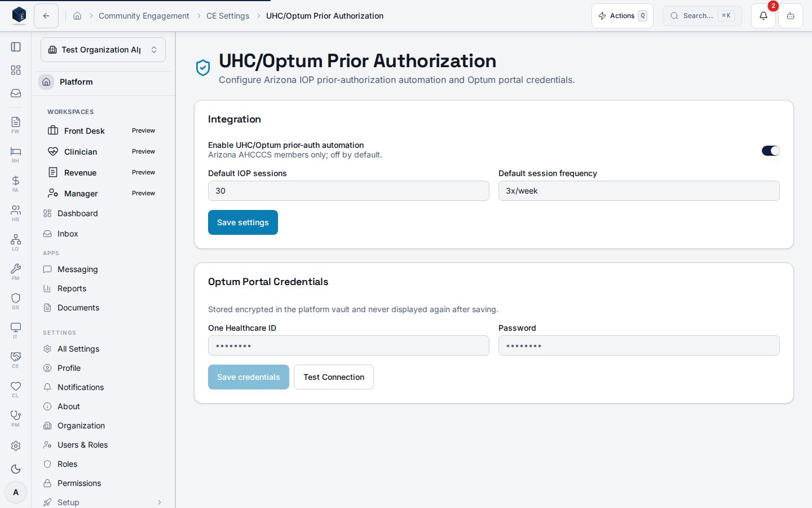This screenshot has width=812, height=508.
Task: Open the CE handshake module icon
Action: pyautogui.click(x=16, y=360)
